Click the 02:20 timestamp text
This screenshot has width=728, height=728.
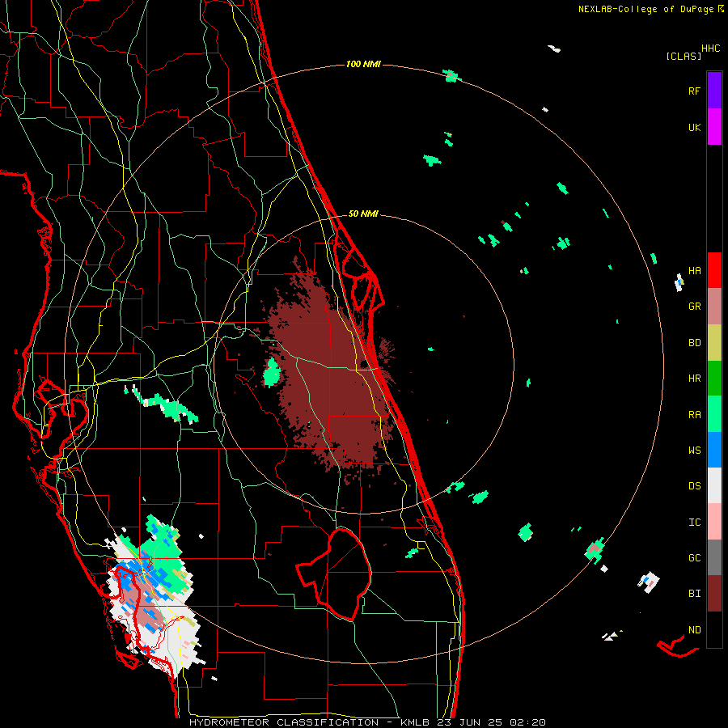[x=528, y=722]
